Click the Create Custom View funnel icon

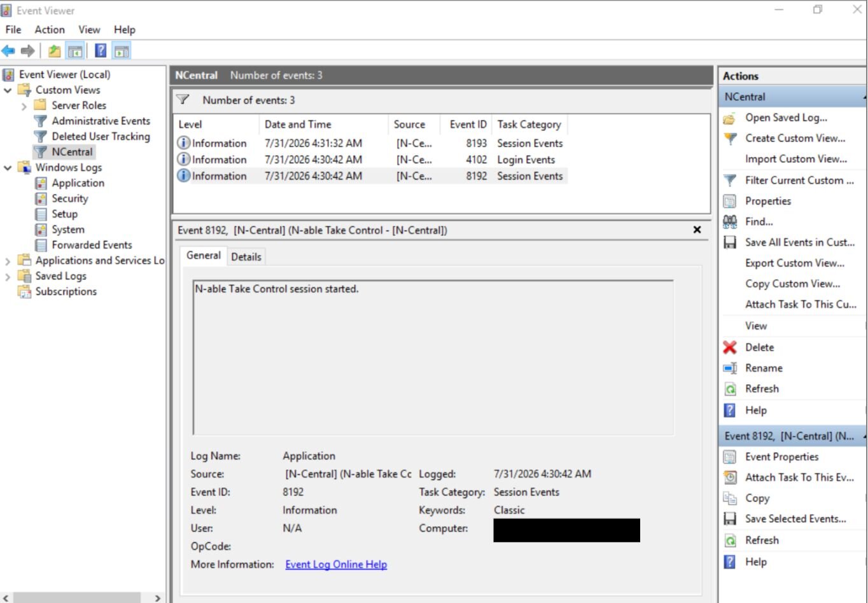pos(730,139)
